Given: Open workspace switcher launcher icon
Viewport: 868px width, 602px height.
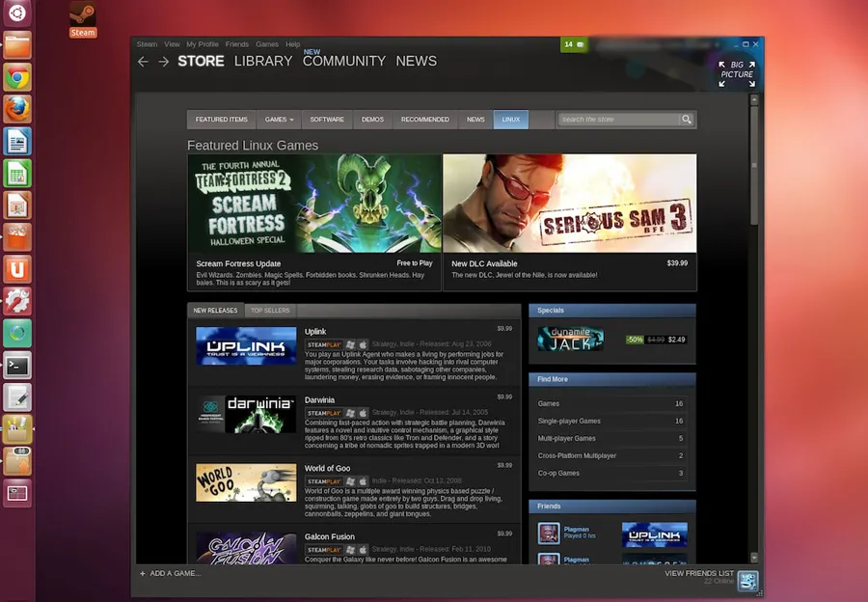Looking at the screenshot, I should click(17, 493).
